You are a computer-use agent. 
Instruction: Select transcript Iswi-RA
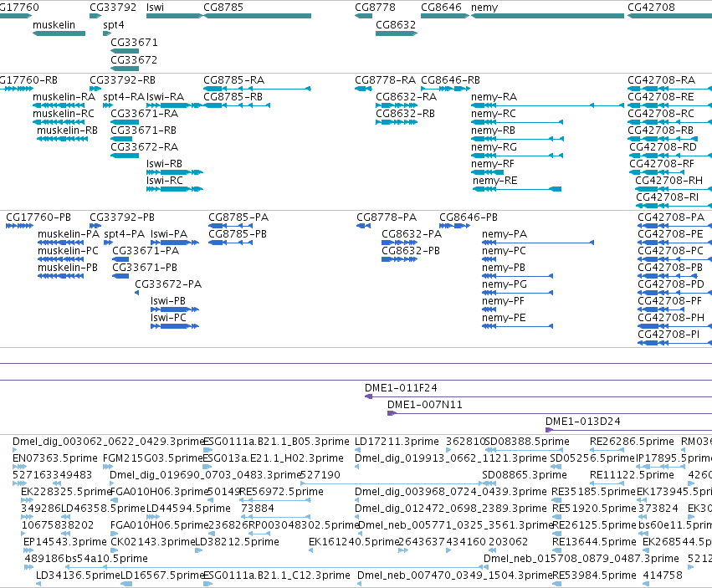click(x=166, y=97)
